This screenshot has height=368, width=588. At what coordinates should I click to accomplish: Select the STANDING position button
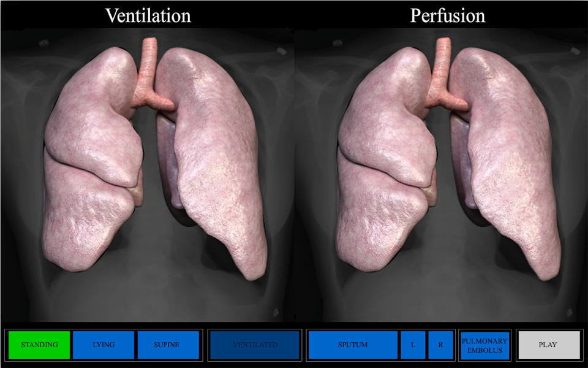click(x=39, y=345)
